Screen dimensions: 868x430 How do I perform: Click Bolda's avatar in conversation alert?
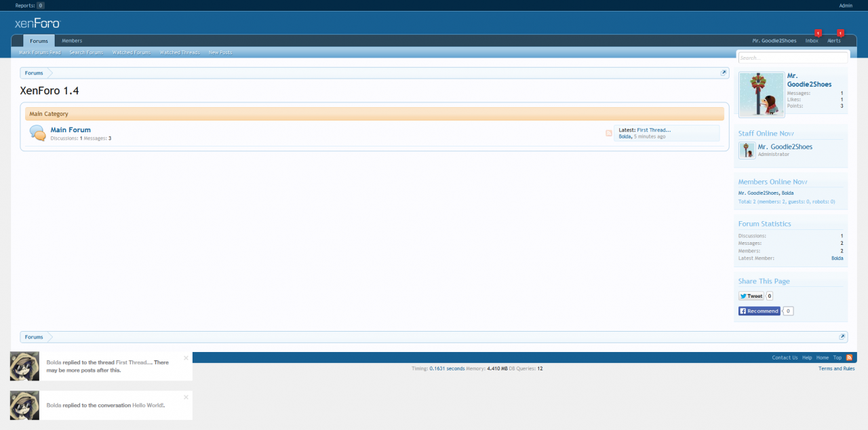(x=24, y=405)
